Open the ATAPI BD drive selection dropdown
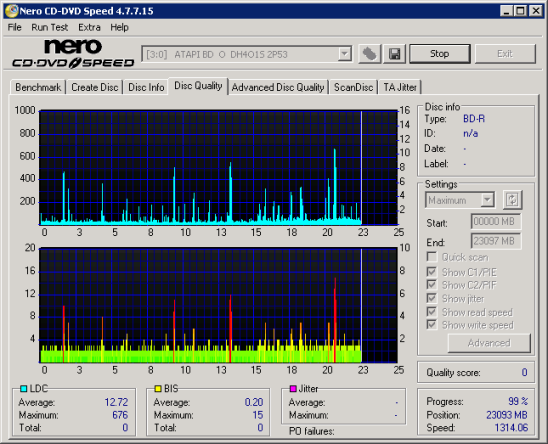 (x=247, y=54)
